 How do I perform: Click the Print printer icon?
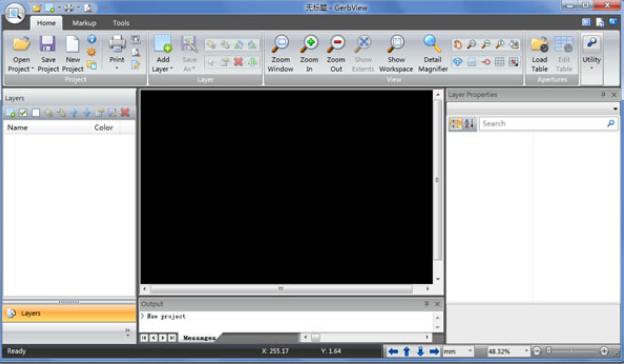coord(117,44)
